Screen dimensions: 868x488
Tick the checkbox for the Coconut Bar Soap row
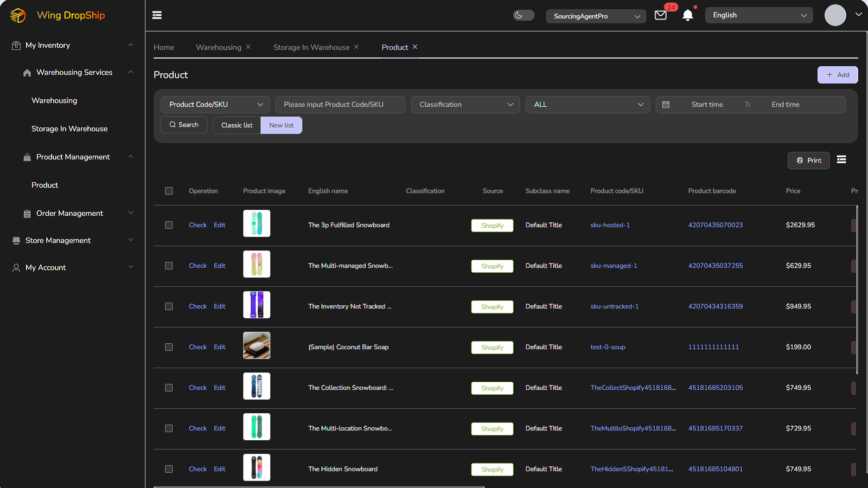tap(169, 347)
